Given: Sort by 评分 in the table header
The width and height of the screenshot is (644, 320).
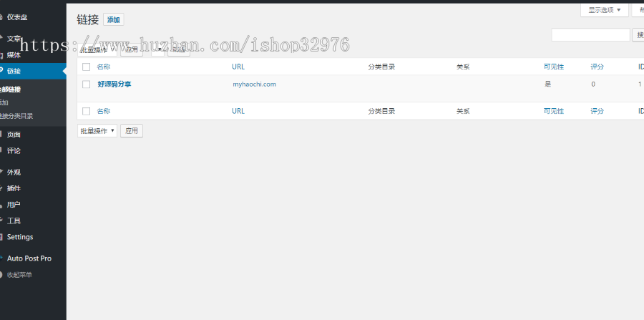Looking at the screenshot, I should [597, 67].
